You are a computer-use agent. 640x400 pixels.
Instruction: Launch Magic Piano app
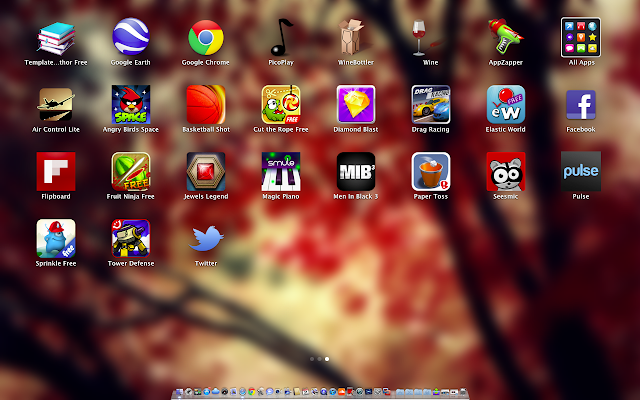281,171
